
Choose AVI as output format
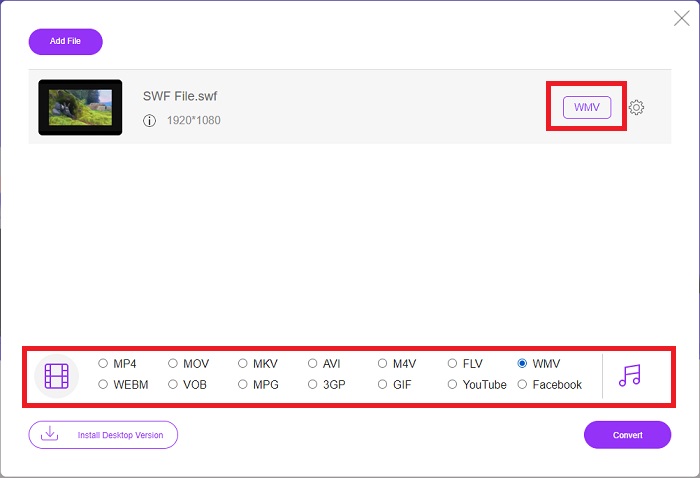click(312, 363)
